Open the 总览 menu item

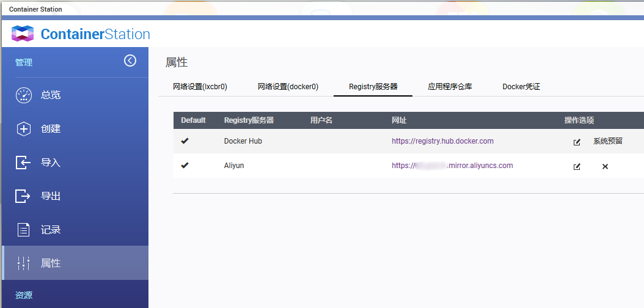point(75,95)
